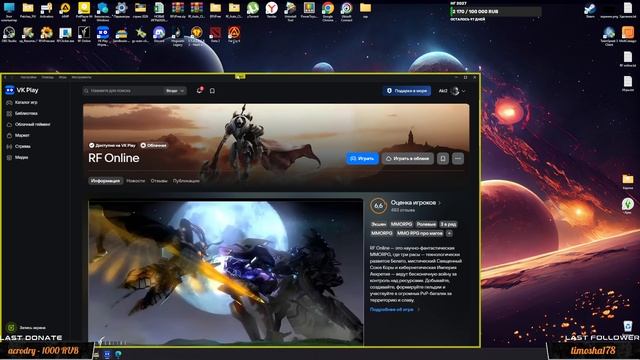Click the Доступно на VK Play badge
The image size is (640, 360).
point(112,145)
